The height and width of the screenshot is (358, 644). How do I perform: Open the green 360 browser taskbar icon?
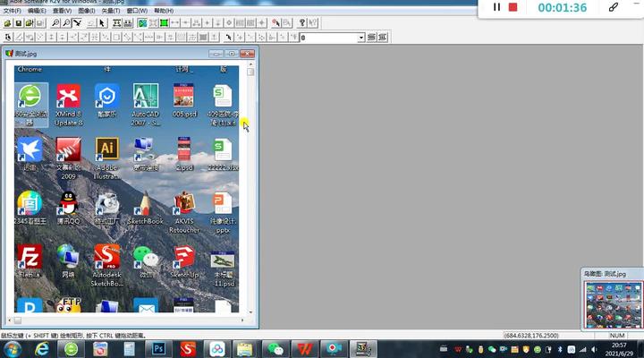[71, 349]
